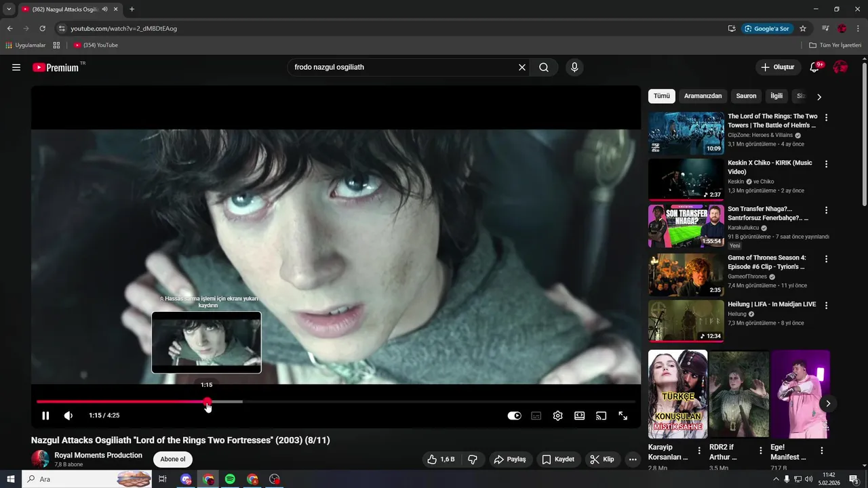Open options for Heilung LIFA video
Screen dimensions: 868x488
(826, 305)
